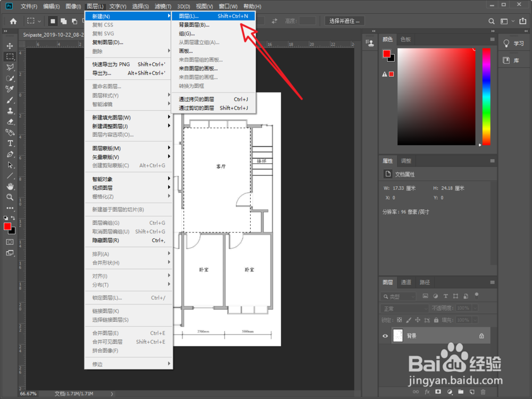Toggle layer filtering on or off

(x=477, y=295)
